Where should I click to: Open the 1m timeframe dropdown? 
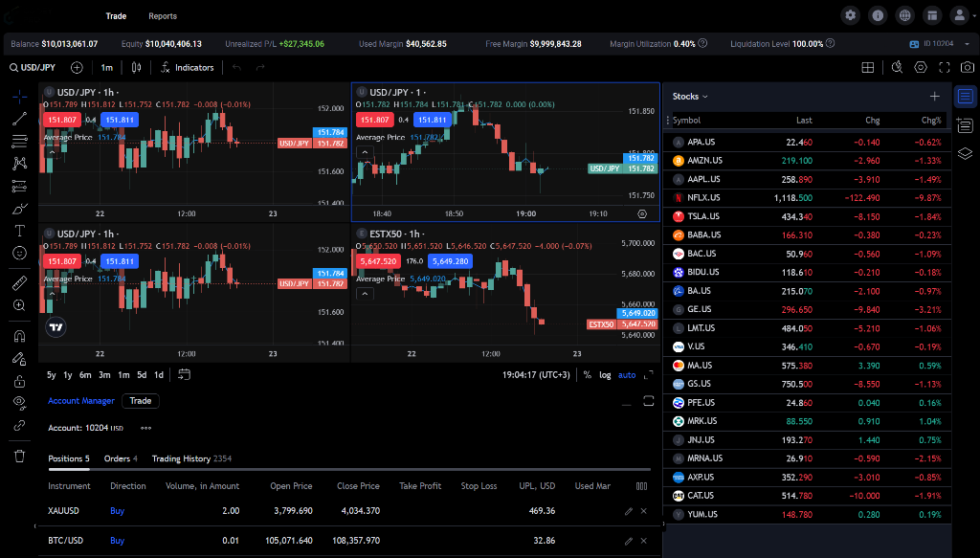coord(106,67)
